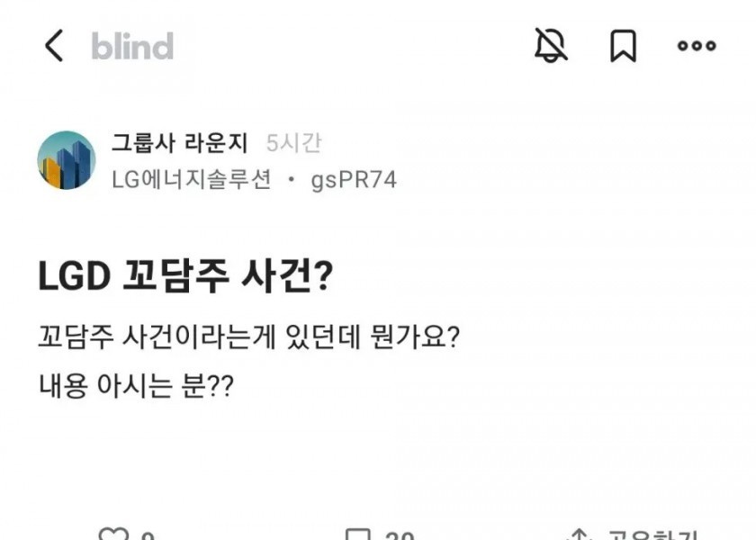Click the 5시간 timestamp
This screenshot has height=540, width=756.
tap(294, 143)
